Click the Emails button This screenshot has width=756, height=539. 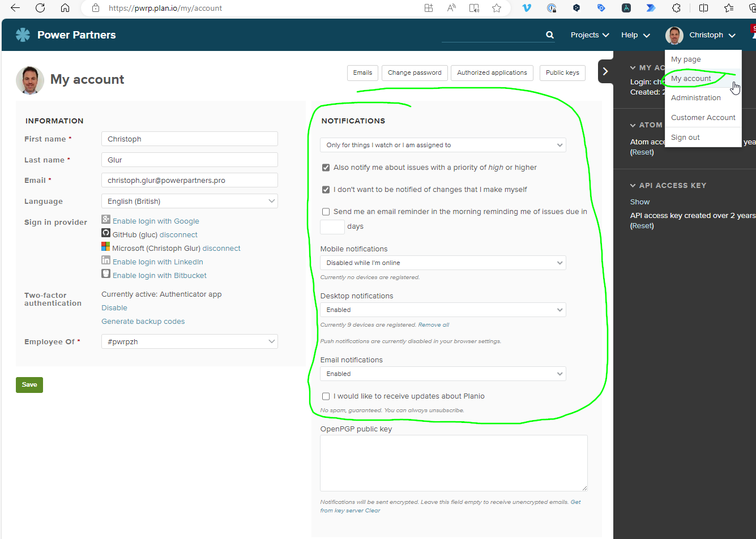click(x=362, y=72)
